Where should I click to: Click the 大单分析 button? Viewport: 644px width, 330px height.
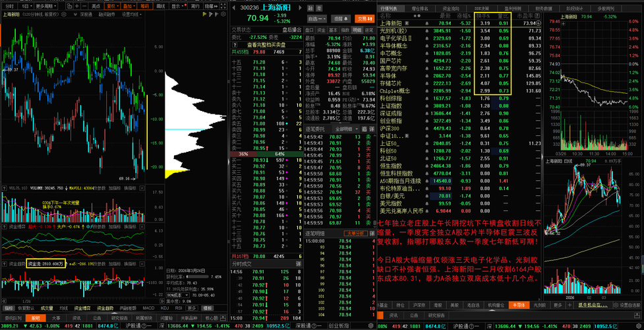(355, 233)
